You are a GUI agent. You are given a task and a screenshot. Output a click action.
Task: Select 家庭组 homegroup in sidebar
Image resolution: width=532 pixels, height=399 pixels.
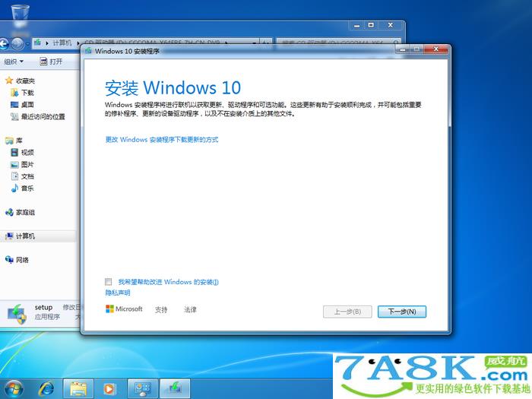[x=20, y=212]
